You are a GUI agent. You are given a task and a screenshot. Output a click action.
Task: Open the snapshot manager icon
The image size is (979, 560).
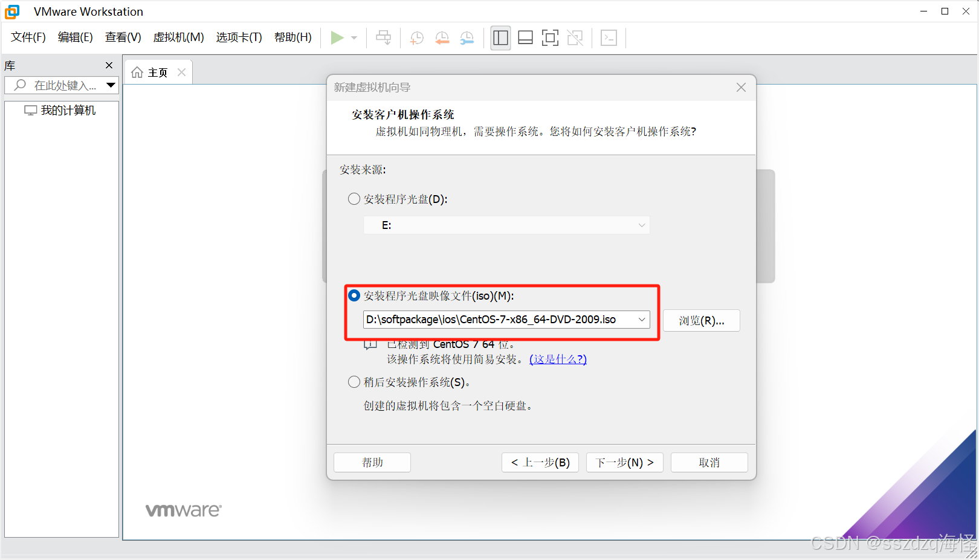point(467,38)
